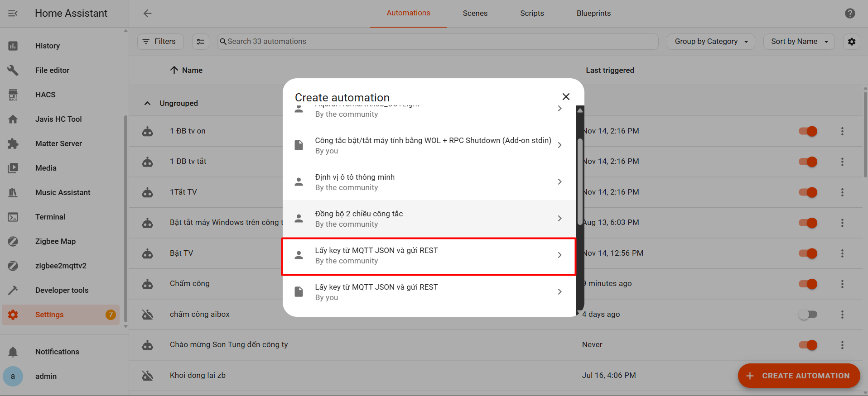Open the Sort by Name dropdown
Screen dimensions: 868x396
point(799,42)
